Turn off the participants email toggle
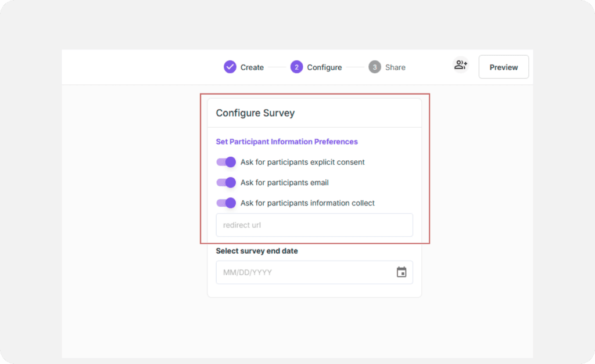Viewport: 595px width, 364px height. [226, 182]
